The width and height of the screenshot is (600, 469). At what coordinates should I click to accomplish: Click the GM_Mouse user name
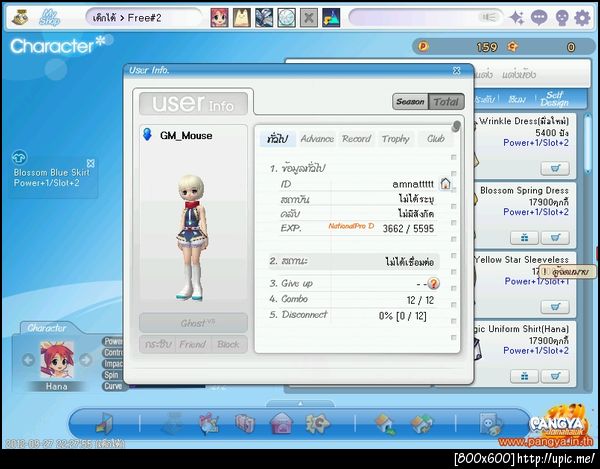coord(186,135)
